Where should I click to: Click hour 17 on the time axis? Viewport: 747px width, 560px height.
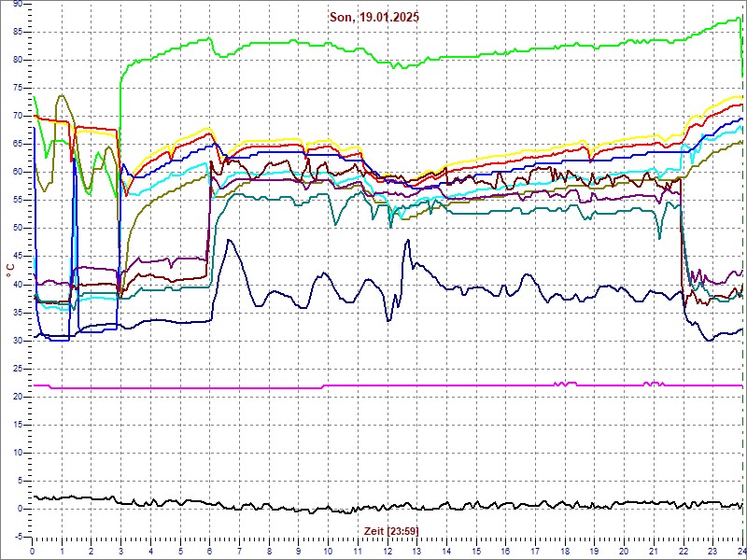[x=535, y=550]
